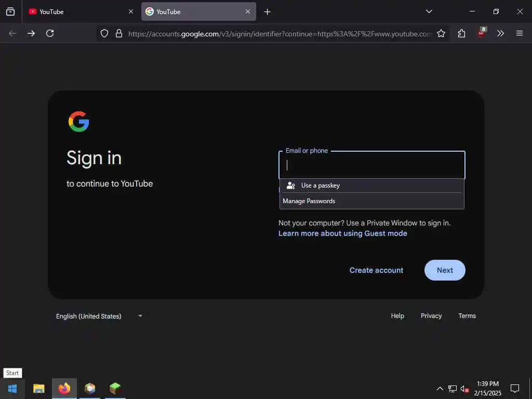This screenshot has height=399, width=532.
Task: Open English (United States) language dropdown
Action: (99, 316)
